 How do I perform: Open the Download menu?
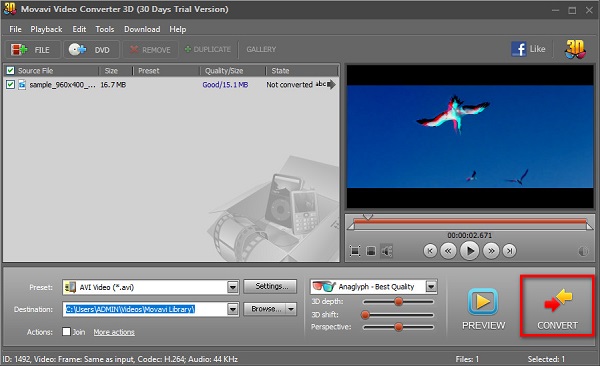coord(142,29)
